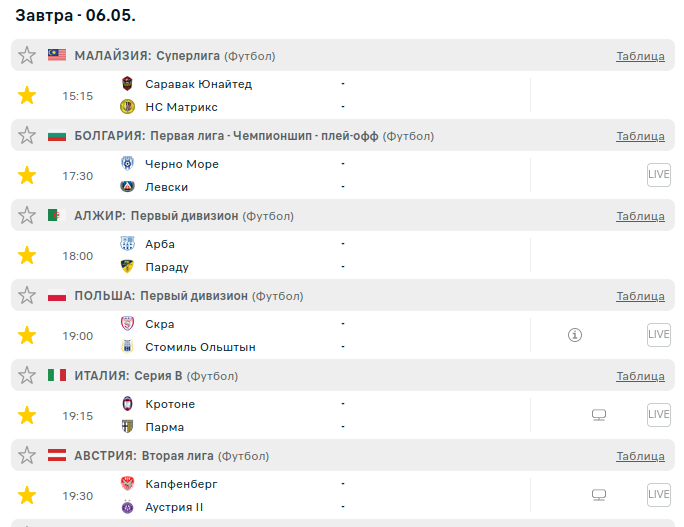This screenshot has height=527, width=684.
Task: Toggle favorite star for Малайзия Суперлига league
Action: click(27, 55)
